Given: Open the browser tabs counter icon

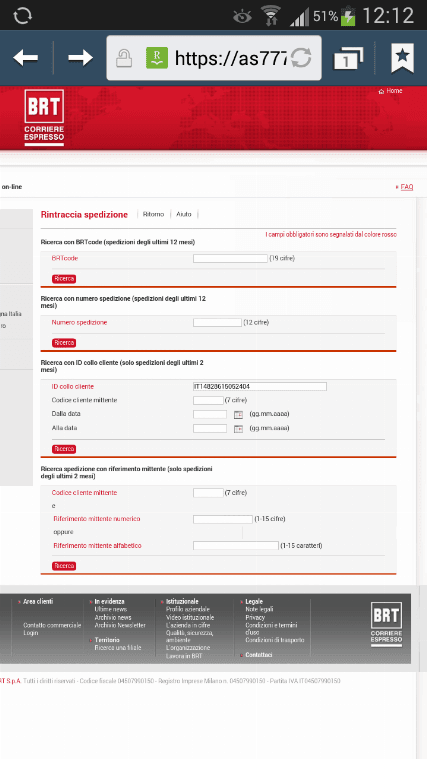Looking at the screenshot, I should (348, 58).
